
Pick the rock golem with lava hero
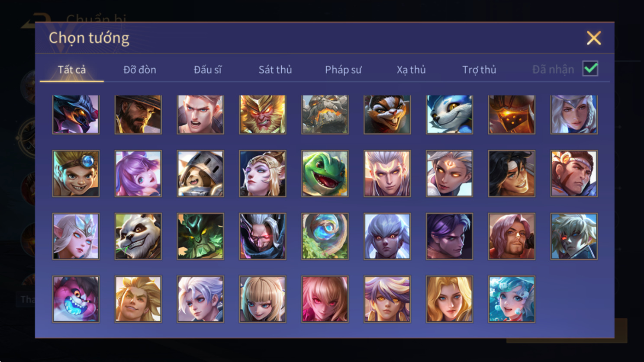click(x=325, y=114)
